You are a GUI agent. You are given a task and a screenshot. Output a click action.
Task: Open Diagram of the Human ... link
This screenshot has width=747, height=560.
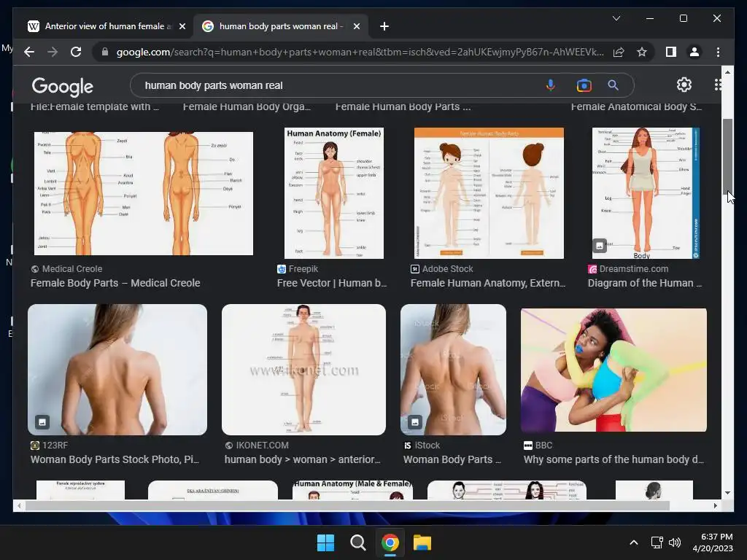click(645, 283)
